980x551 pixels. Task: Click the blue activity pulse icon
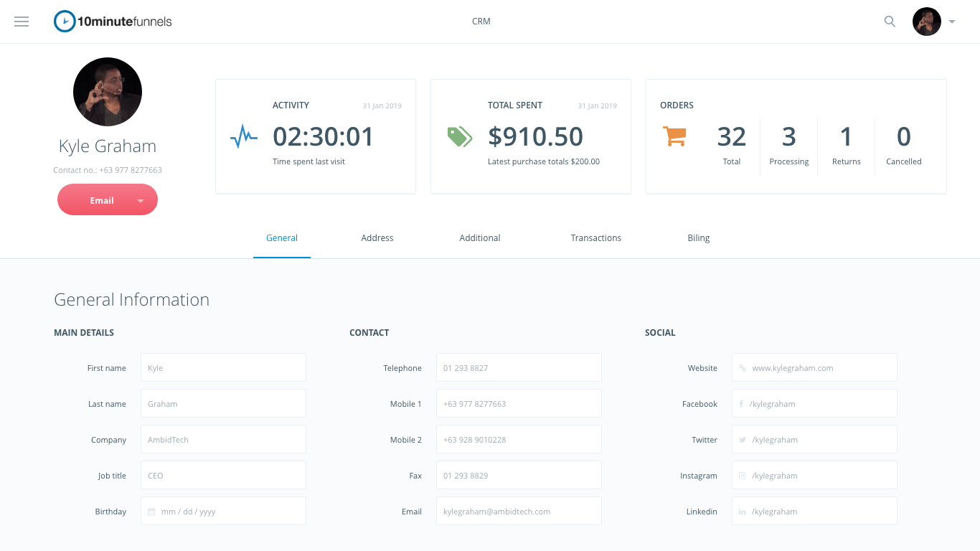(x=244, y=136)
